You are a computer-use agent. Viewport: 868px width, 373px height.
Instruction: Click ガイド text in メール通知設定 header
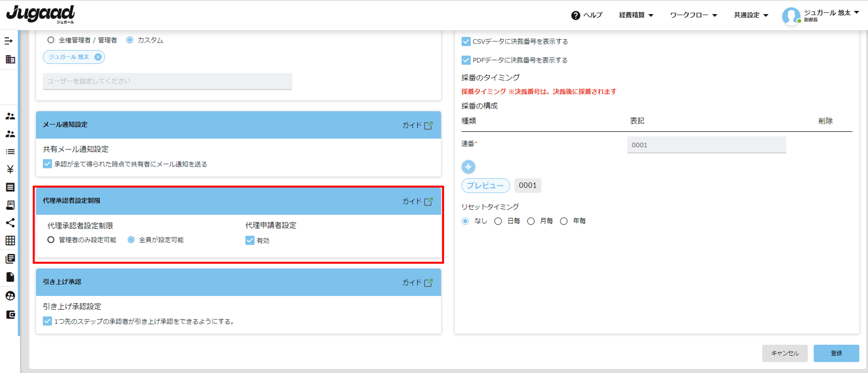click(x=412, y=125)
